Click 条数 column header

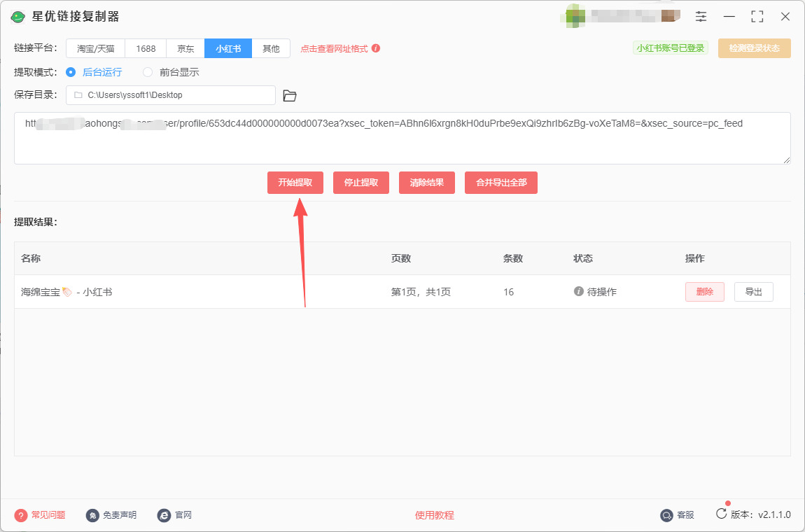513,258
